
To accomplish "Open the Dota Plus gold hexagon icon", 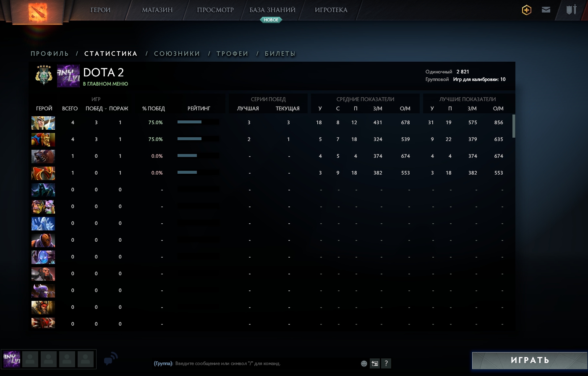I will (x=527, y=10).
